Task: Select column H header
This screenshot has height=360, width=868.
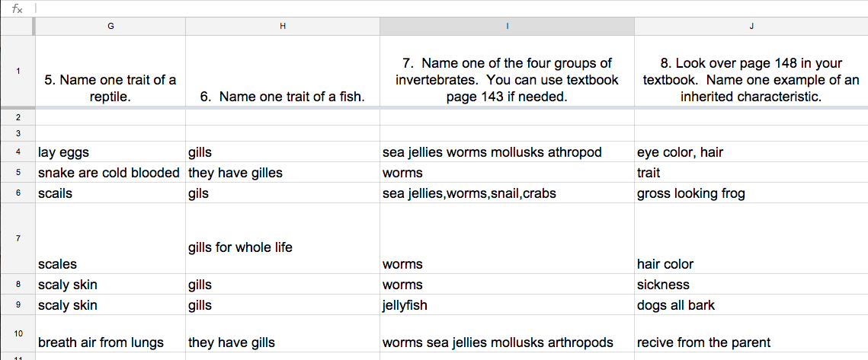Action: click(283, 26)
